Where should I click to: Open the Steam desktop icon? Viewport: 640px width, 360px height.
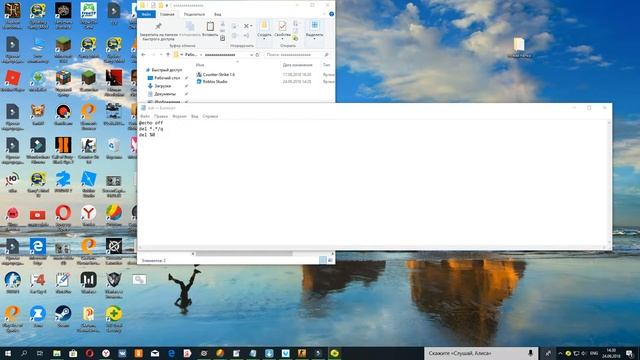(x=63, y=313)
